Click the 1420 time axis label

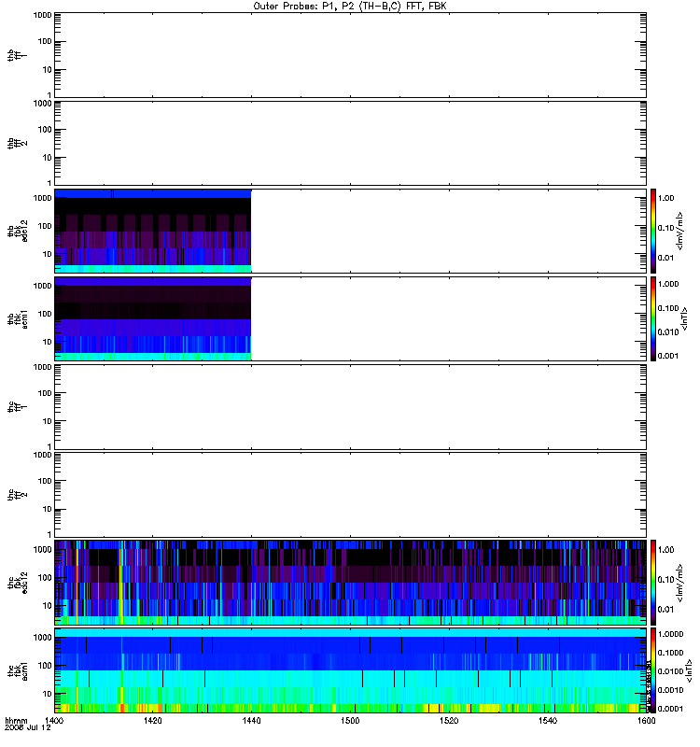152,721
